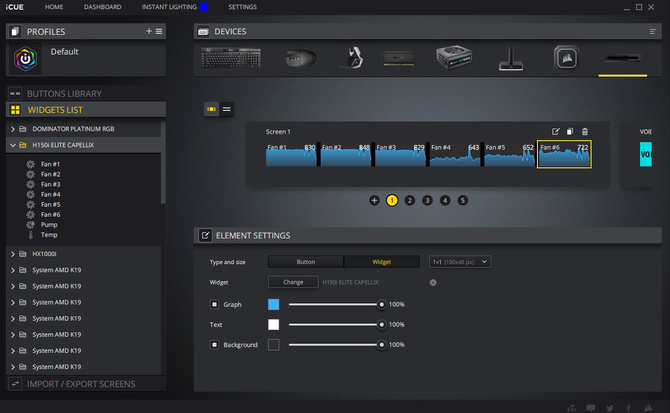
Task: Go to screen page 2
Action: pos(409,200)
